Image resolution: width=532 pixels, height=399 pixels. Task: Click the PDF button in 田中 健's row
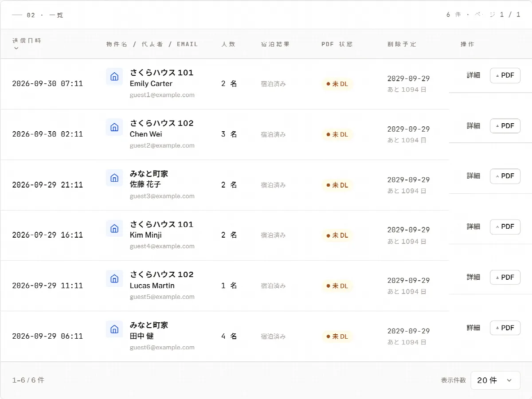click(505, 328)
